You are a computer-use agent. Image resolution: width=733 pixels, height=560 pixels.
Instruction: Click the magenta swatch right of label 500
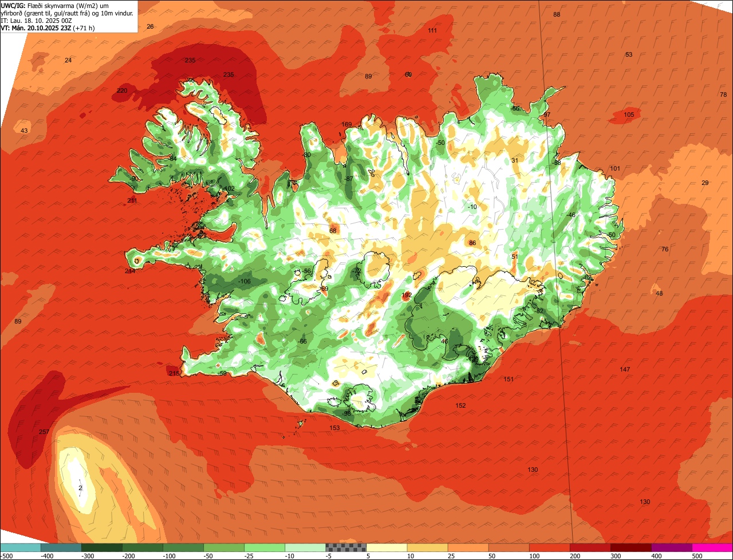click(712, 547)
